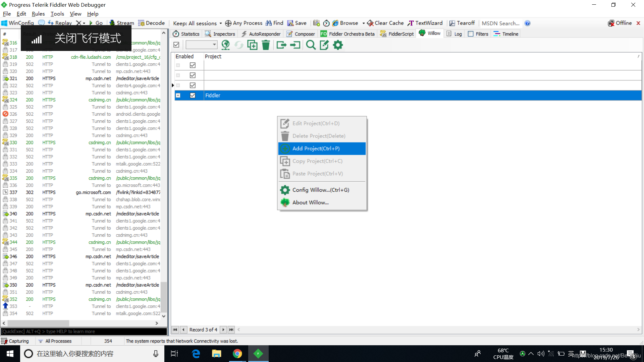Click the QuickExec command box

84,331
